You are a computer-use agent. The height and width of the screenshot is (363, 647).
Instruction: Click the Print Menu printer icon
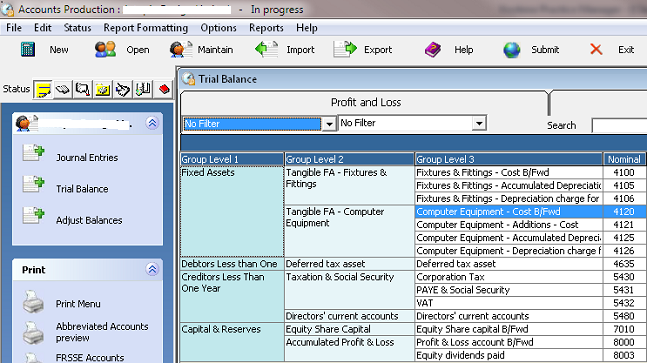pyautogui.click(x=33, y=302)
